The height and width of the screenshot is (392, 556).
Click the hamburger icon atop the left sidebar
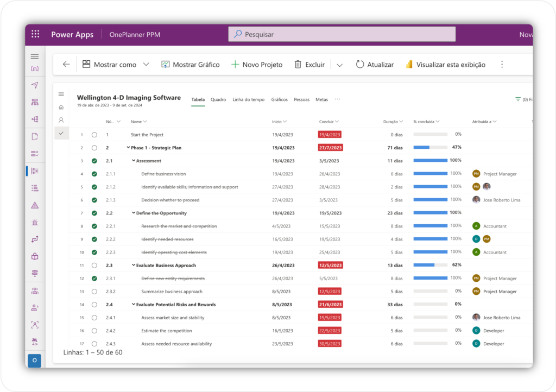[34, 56]
